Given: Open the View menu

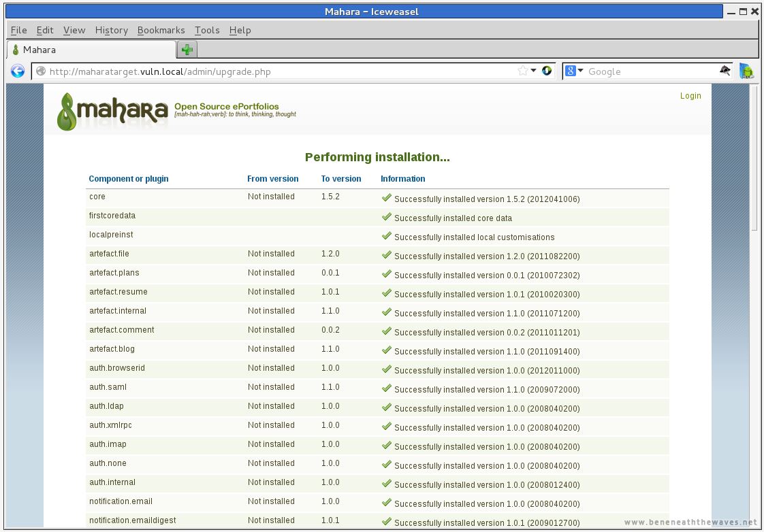Looking at the screenshot, I should click(74, 30).
